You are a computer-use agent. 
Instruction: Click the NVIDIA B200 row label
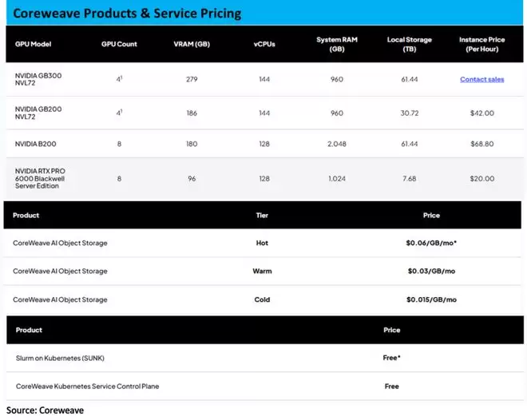point(35,145)
